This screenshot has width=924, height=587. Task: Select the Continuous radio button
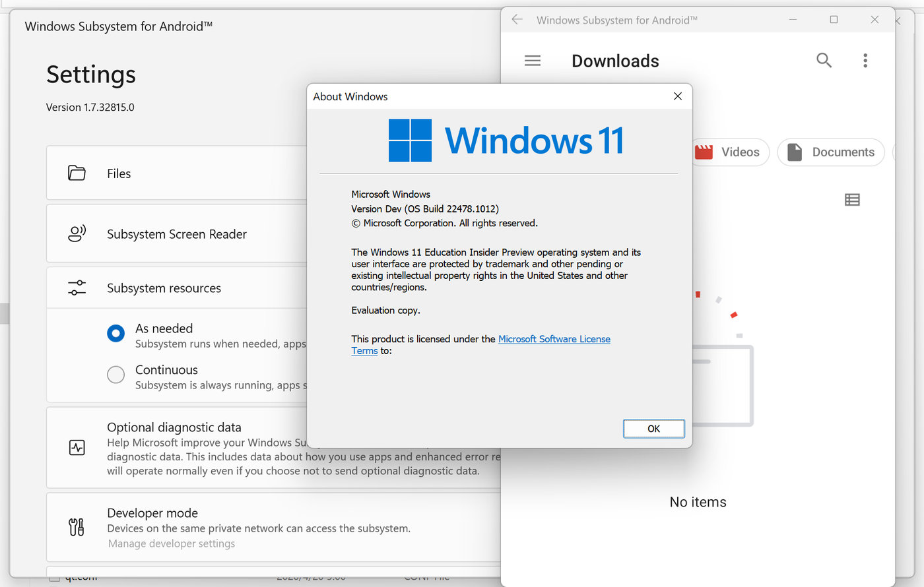coord(115,375)
